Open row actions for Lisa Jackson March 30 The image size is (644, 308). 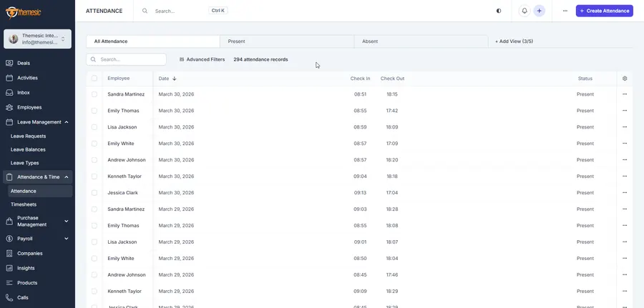click(x=625, y=127)
